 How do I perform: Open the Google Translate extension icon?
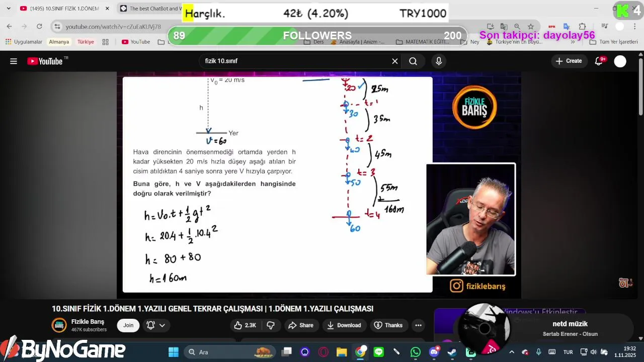pyautogui.click(x=566, y=27)
